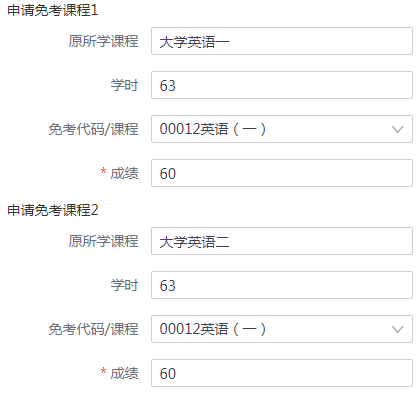The image size is (418, 394).
Task: Open the 免考代码/课程 dropdown for course 2
Action: pyautogui.click(x=282, y=329)
